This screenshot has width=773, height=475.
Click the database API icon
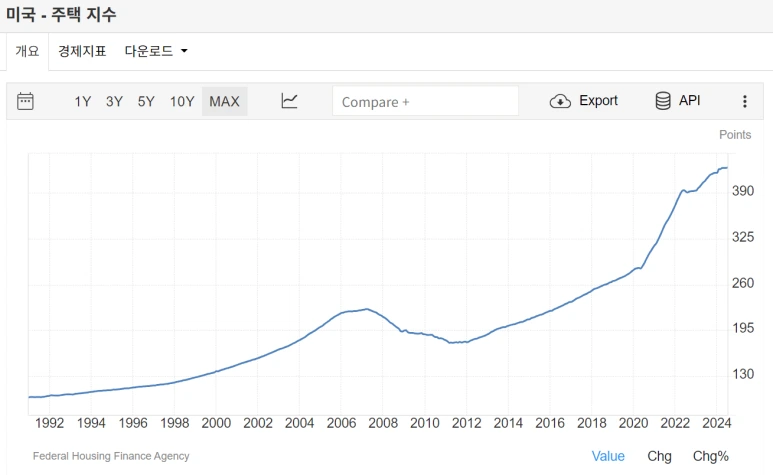[663, 101]
